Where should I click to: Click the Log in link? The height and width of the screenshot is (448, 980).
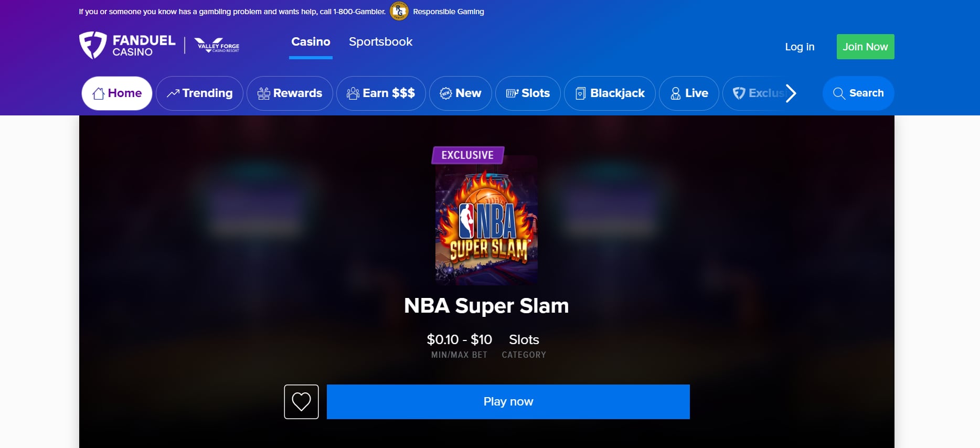click(800, 47)
